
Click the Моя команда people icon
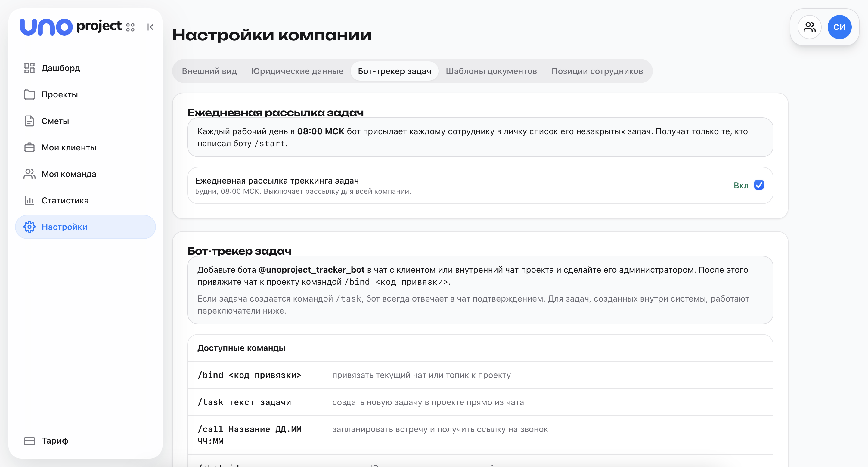pyautogui.click(x=29, y=174)
